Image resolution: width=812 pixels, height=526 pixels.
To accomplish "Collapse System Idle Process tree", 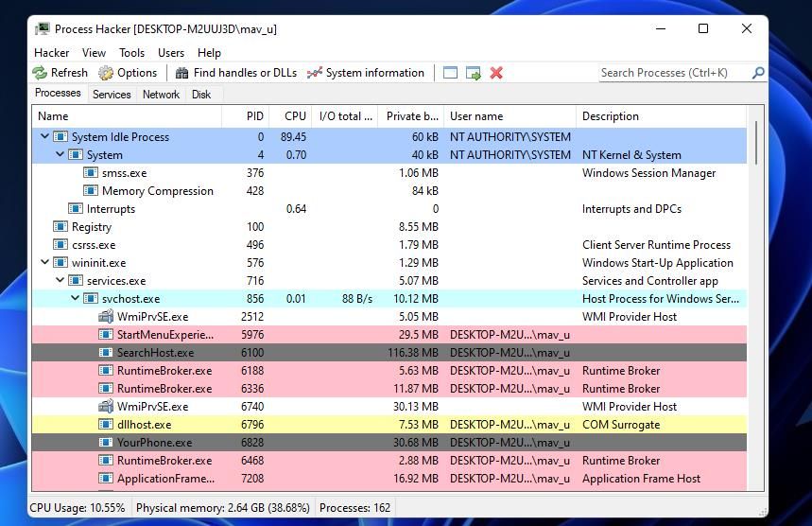I will (45, 136).
